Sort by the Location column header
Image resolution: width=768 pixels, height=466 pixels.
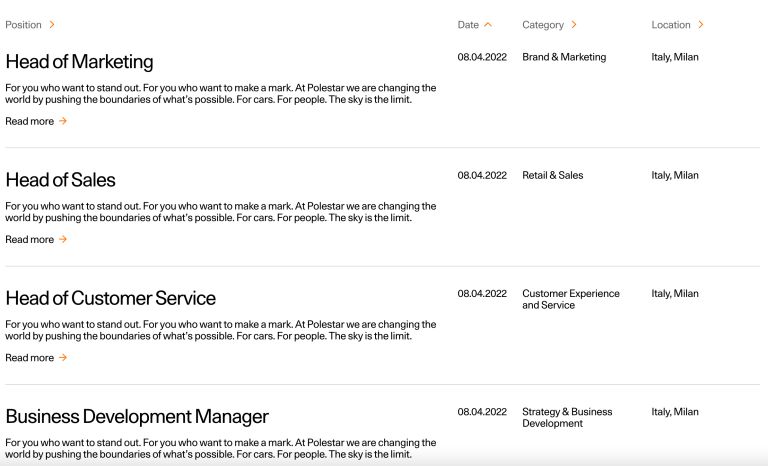point(671,25)
